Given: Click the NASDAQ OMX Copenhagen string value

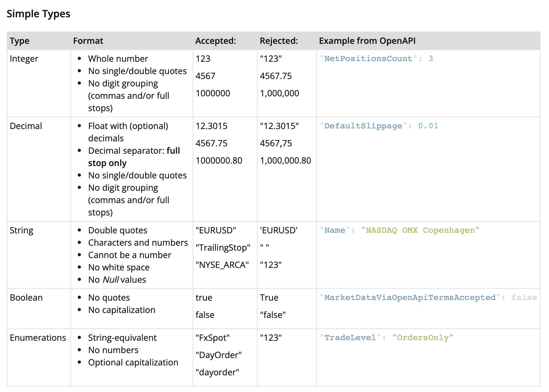Looking at the screenshot, I should pyautogui.click(x=420, y=230).
